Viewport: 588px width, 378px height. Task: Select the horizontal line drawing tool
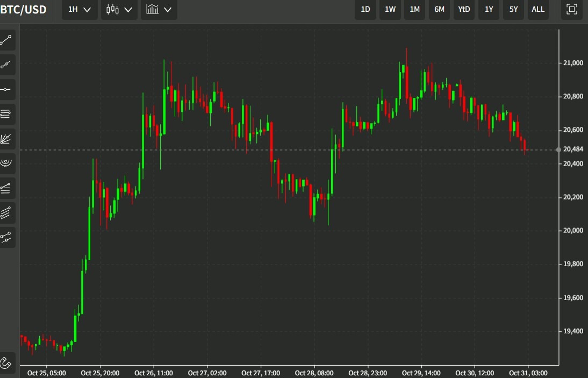coord(7,89)
